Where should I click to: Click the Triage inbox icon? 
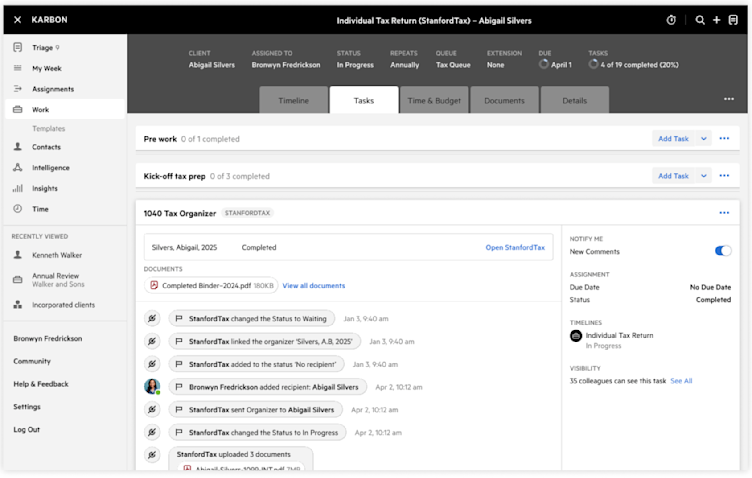(18, 47)
